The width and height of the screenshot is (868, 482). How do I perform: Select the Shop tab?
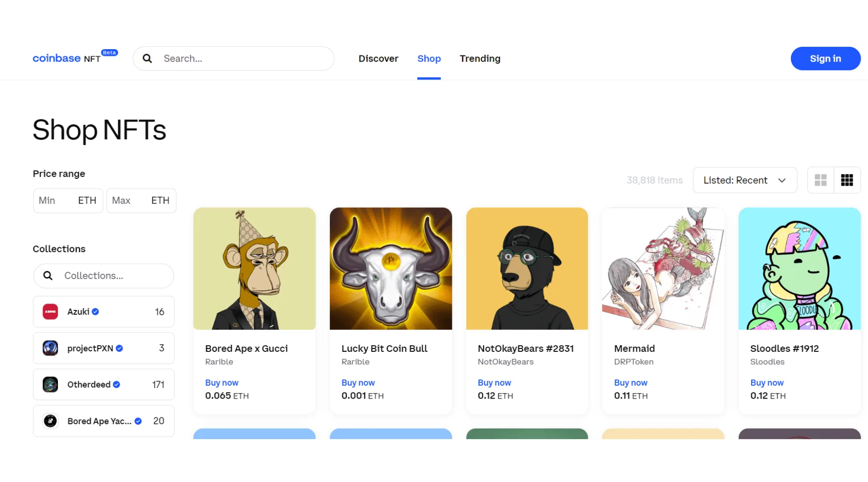coord(429,58)
